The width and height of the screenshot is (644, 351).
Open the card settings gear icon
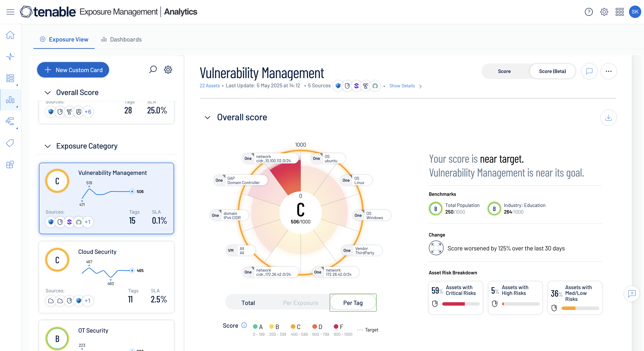tap(168, 69)
